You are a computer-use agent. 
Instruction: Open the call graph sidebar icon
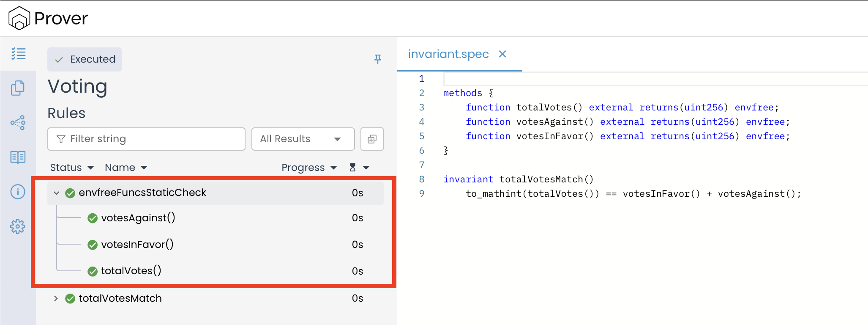pyautogui.click(x=18, y=123)
